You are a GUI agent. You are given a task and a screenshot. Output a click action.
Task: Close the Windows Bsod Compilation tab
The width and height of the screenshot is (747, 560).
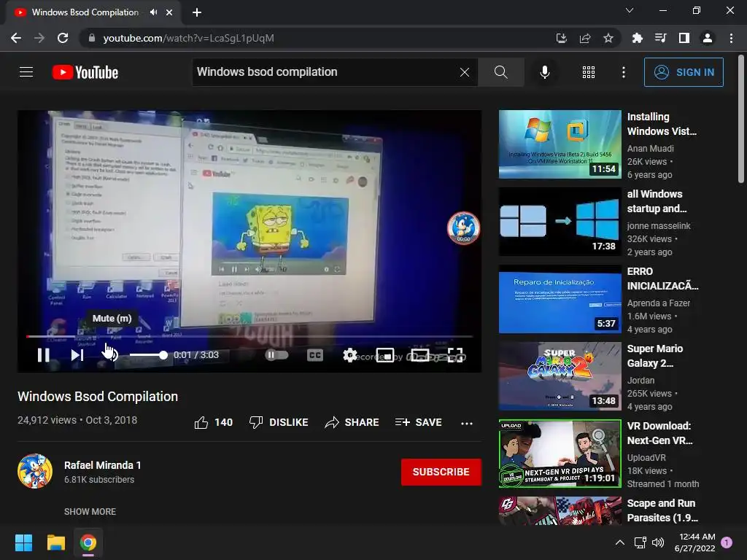click(169, 12)
